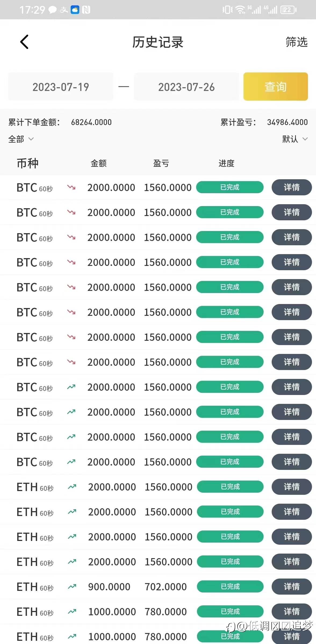Expand the 全部 filter dropdown
This screenshot has height=644, width=316.
coord(21,139)
